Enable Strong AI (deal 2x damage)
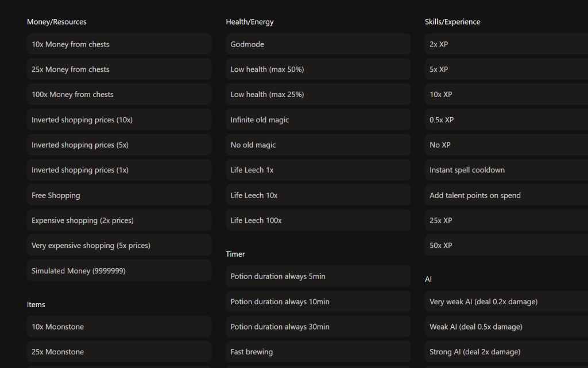Viewport: 588px width, 368px height. [505, 352]
